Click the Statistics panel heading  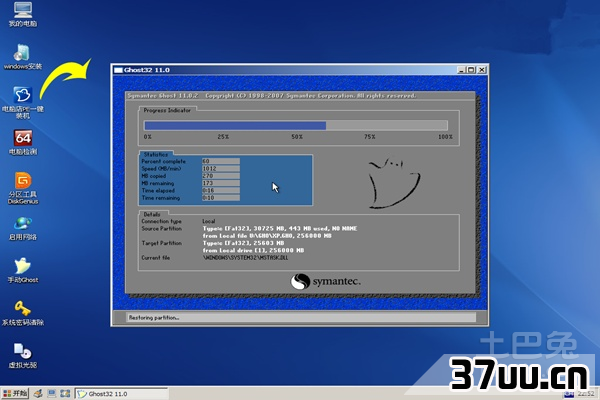(x=155, y=154)
